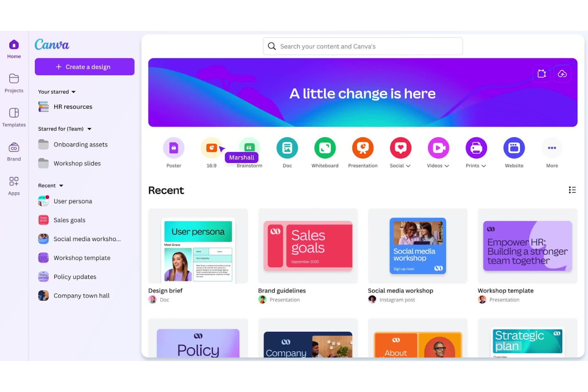Click in the search content field

363,46
